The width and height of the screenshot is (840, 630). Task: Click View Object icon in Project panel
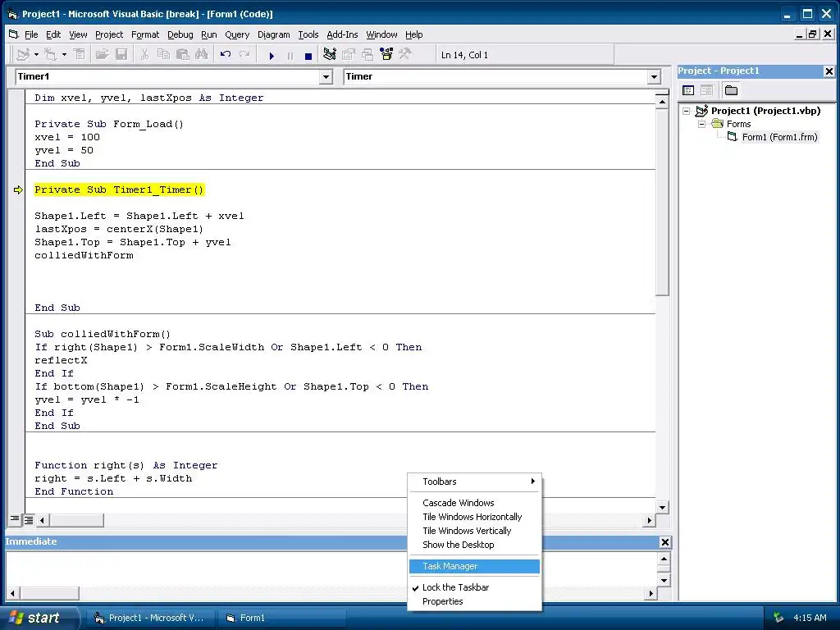point(706,90)
